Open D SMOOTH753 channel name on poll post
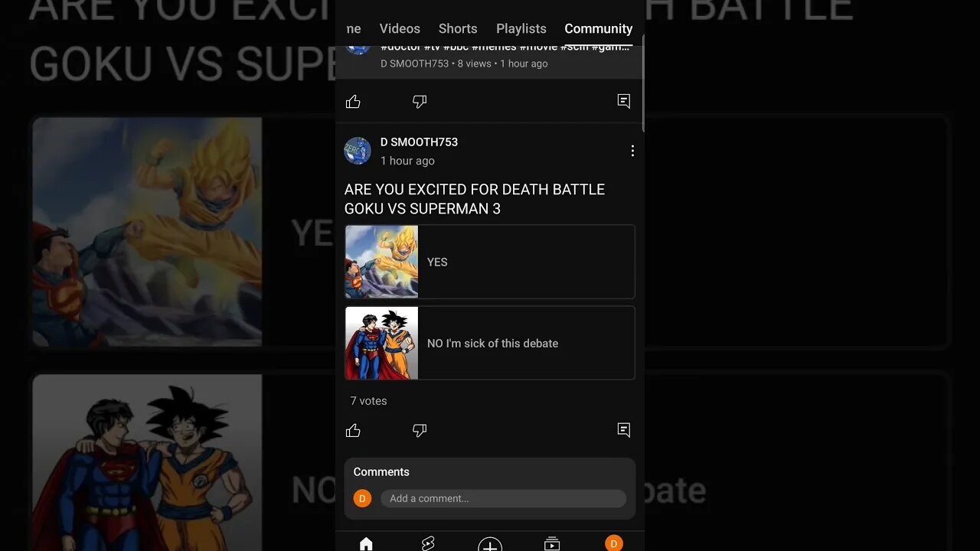980x551 pixels. [x=419, y=142]
